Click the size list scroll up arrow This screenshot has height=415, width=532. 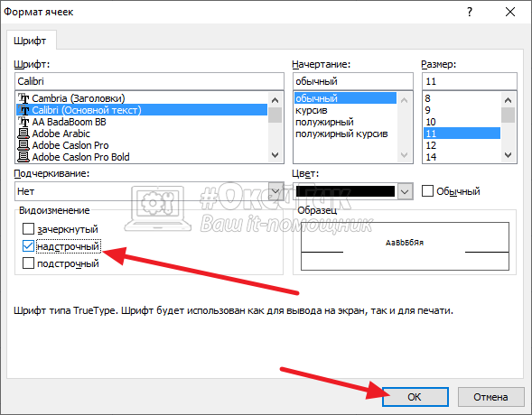(508, 100)
